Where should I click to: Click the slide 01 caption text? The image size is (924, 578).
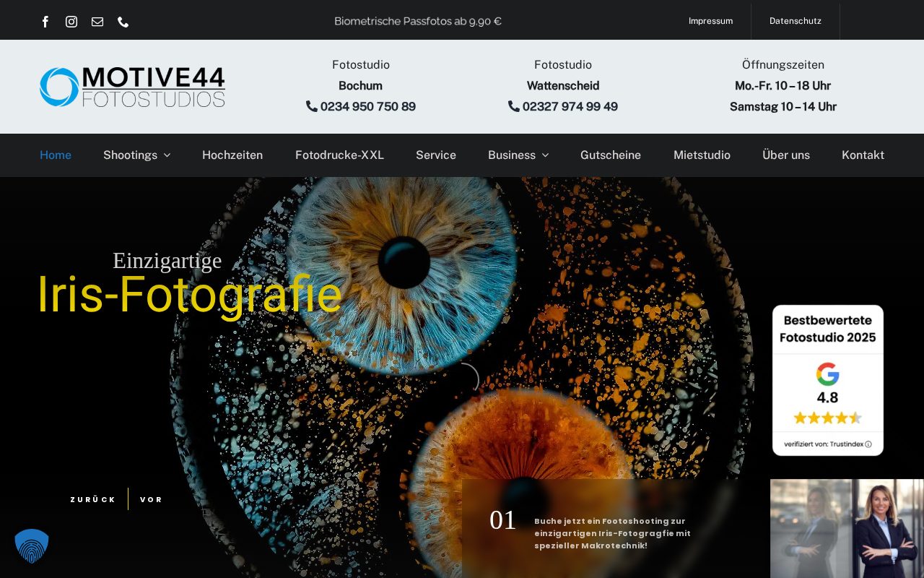(x=612, y=533)
